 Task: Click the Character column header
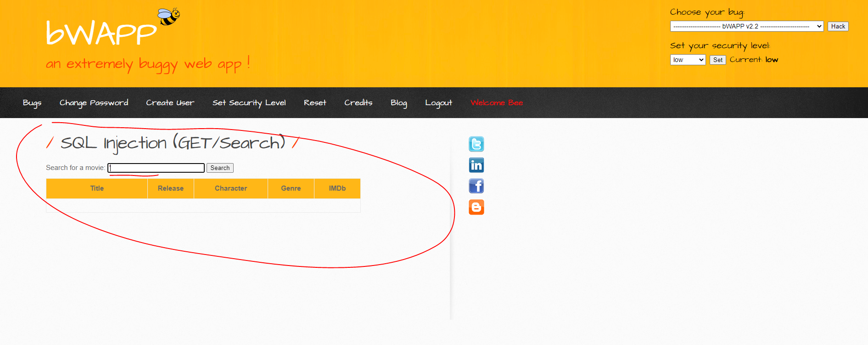click(x=231, y=188)
